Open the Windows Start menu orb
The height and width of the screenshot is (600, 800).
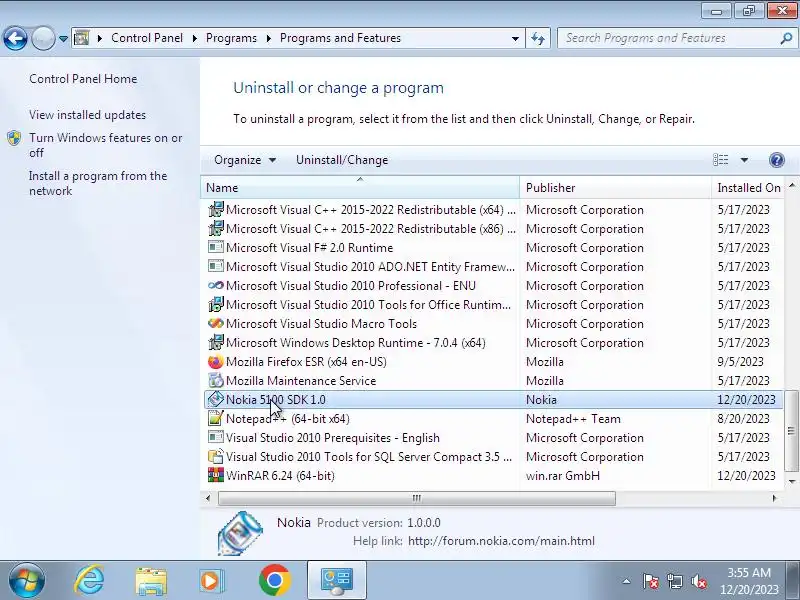[x=27, y=581]
